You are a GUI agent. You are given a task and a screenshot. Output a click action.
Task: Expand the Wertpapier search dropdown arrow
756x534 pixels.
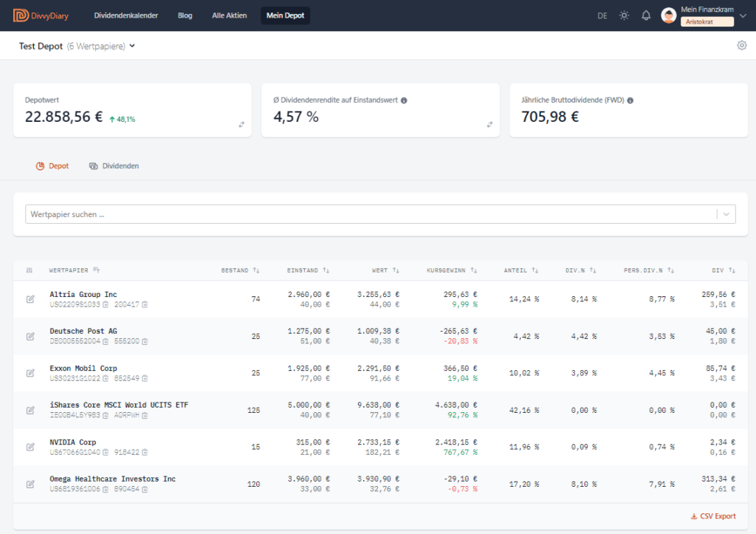(726, 214)
